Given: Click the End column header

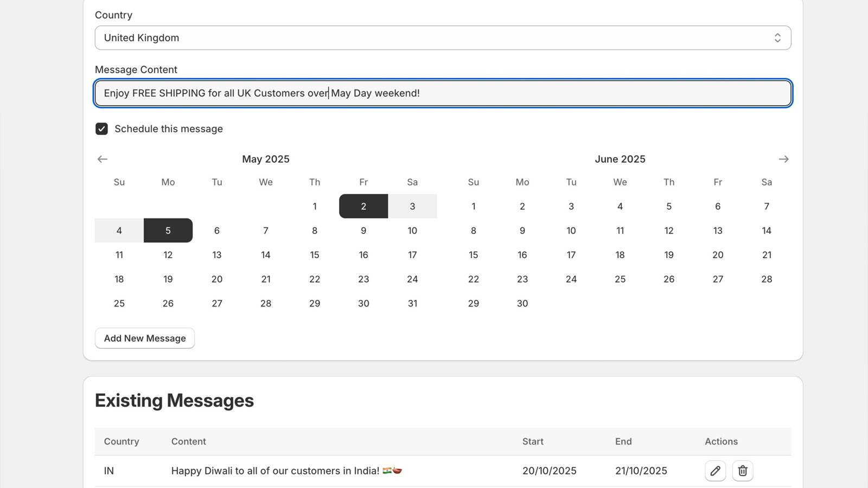Looking at the screenshot, I should (x=623, y=441).
